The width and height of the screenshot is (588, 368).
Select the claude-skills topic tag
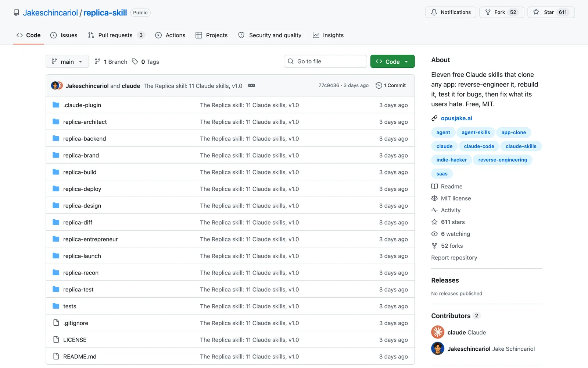(521, 146)
